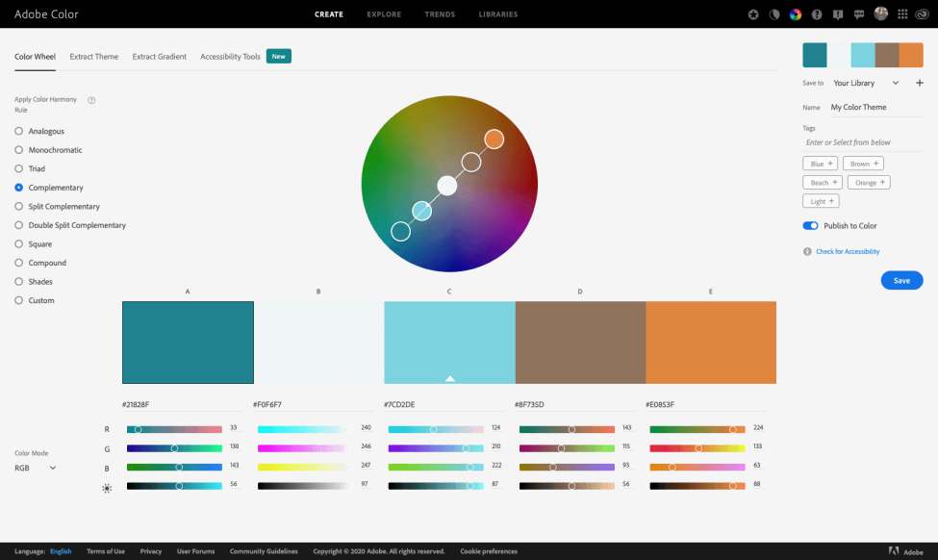Select the Complementary harmony rule

(x=49, y=188)
